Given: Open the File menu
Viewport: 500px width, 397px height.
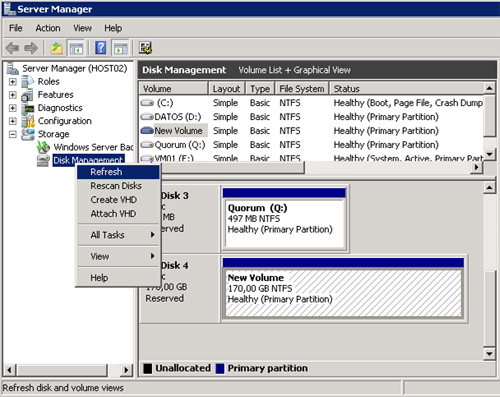Looking at the screenshot, I should (x=16, y=28).
